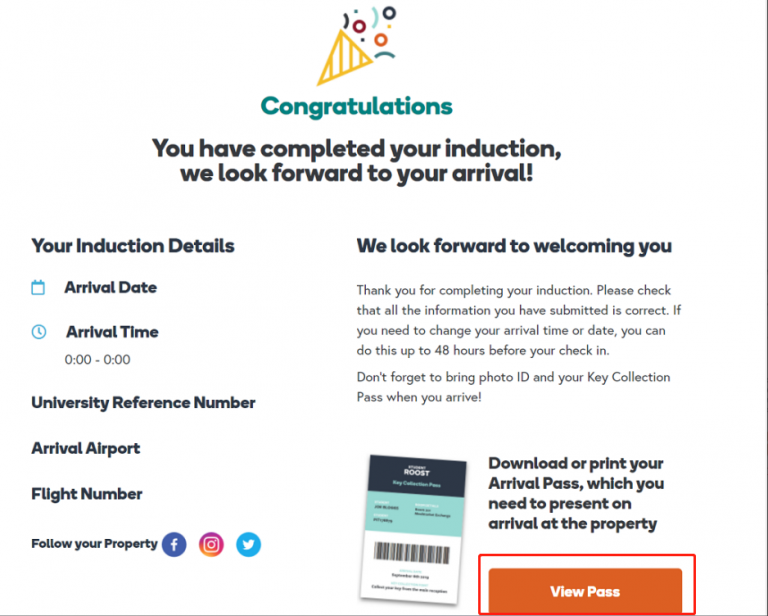Click the Flight Number label

pyautogui.click(x=87, y=494)
